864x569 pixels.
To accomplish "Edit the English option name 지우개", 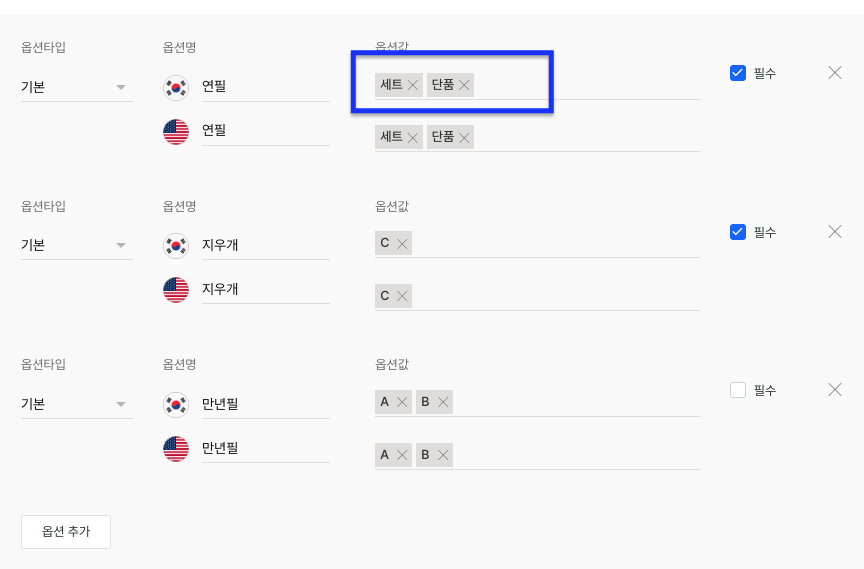I will click(x=265, y=289).
